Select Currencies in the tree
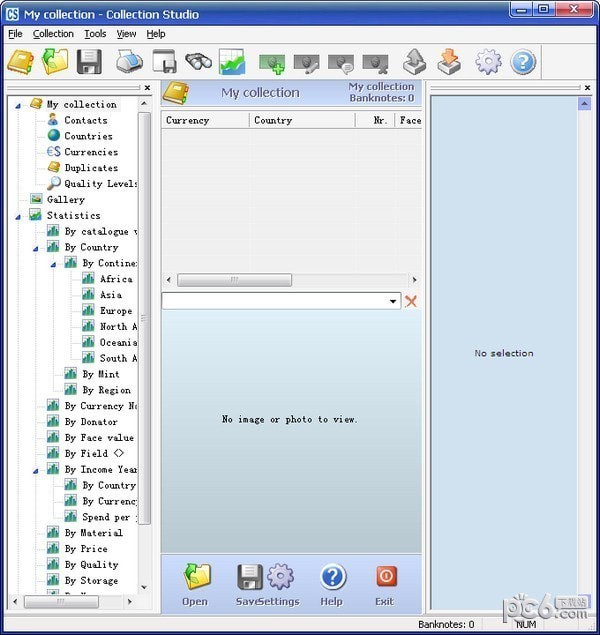 pyautogui.click(x=91, y=152)
